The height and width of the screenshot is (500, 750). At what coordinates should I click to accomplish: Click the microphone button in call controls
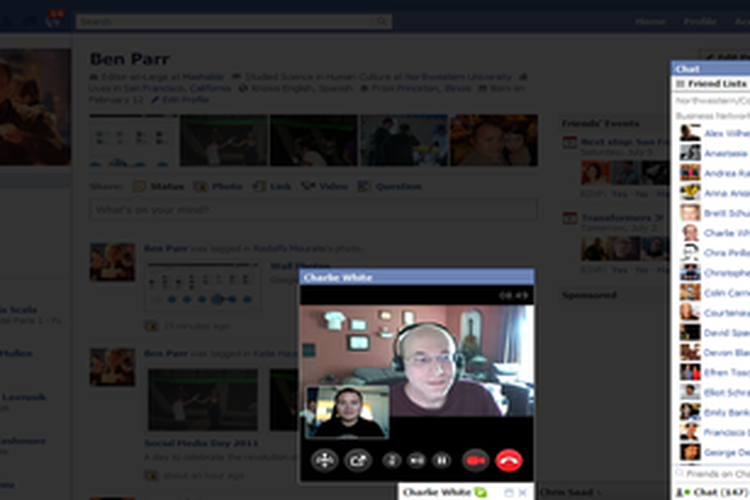[392, 461]
